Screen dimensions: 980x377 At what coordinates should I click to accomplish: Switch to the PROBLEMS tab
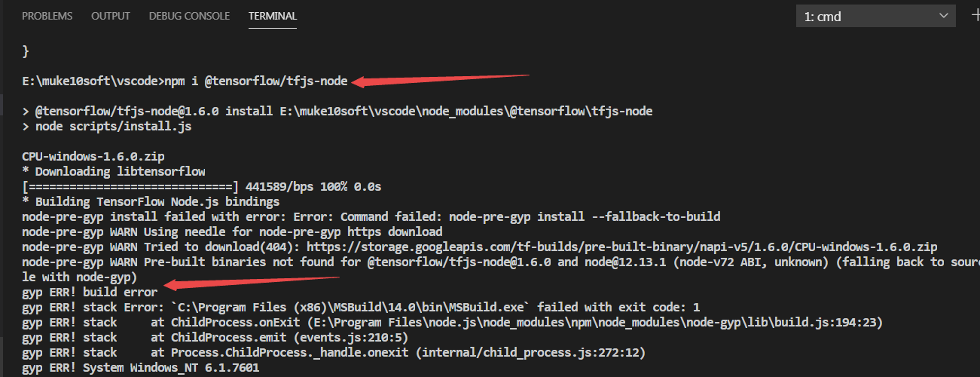point(47,16)
